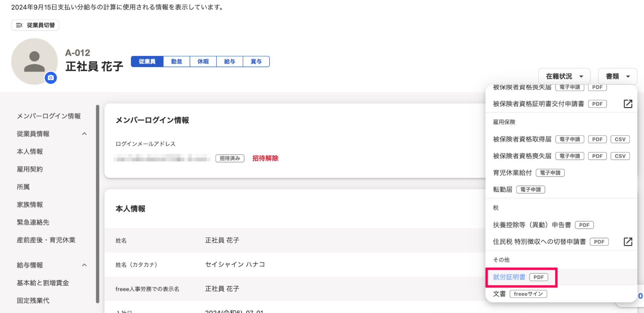
Task: Collapse the 給与情報 sidebar section
Action: [84, 265]
